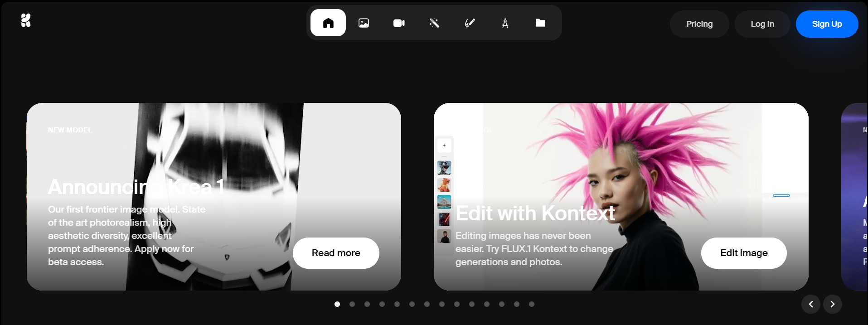Click the Edit with Kontext heading
Image resolution: width=868 pixels, height=325 pixels.
[535, 213]
